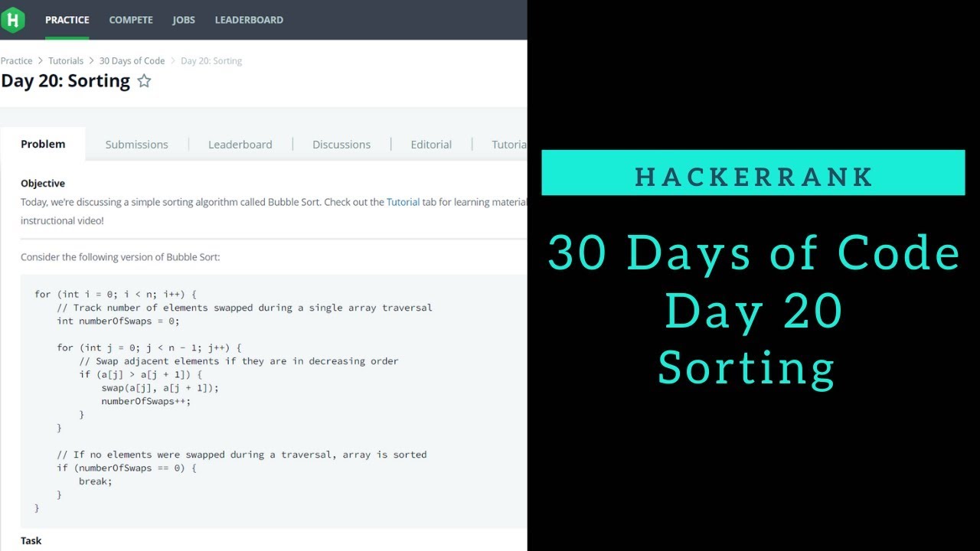Open the COMPETE nav item
This screenshot has width=980, height=551.
tap(131, 20)
